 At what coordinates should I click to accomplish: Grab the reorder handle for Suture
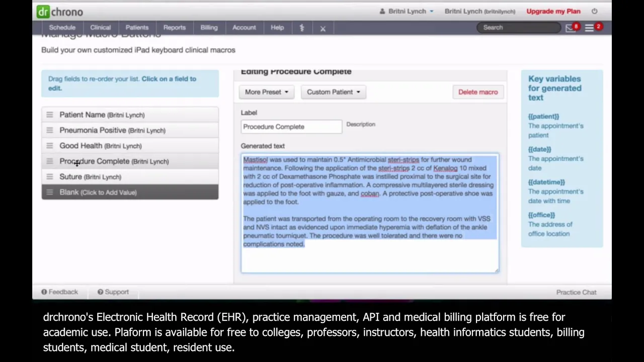coord(49,176)
